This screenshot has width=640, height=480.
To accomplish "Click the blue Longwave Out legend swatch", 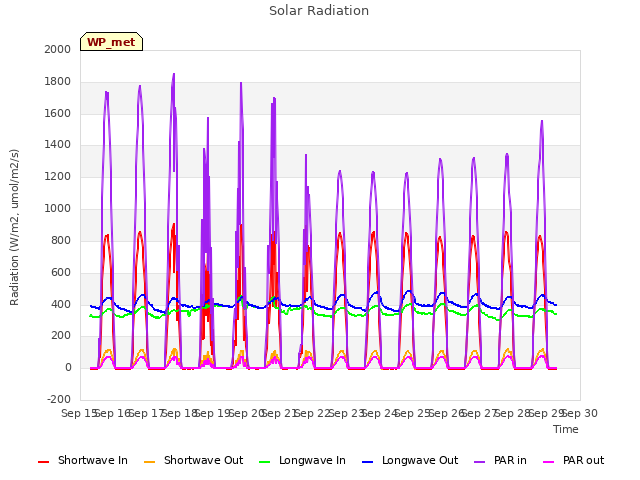I will click(367, 462).
